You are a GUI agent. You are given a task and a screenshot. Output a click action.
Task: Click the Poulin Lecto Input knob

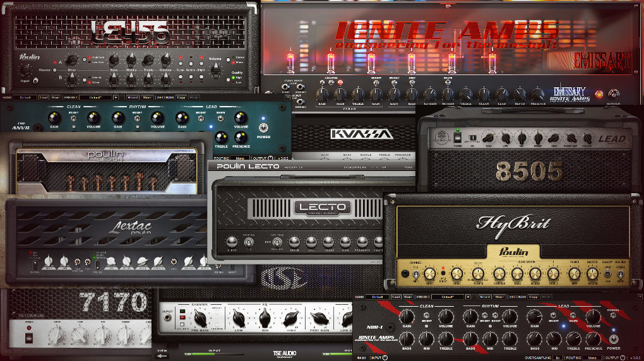[232, 242]
